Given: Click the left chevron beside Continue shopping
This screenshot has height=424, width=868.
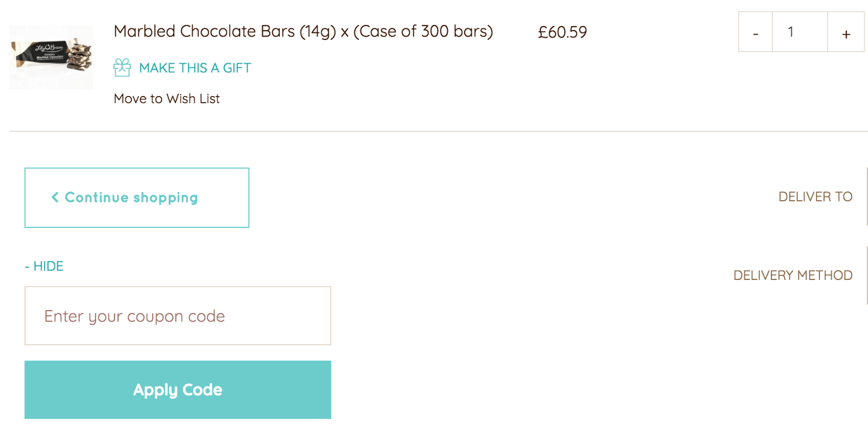Looking at the screenshot, I should pyautogui.click(x=55, y=198).
